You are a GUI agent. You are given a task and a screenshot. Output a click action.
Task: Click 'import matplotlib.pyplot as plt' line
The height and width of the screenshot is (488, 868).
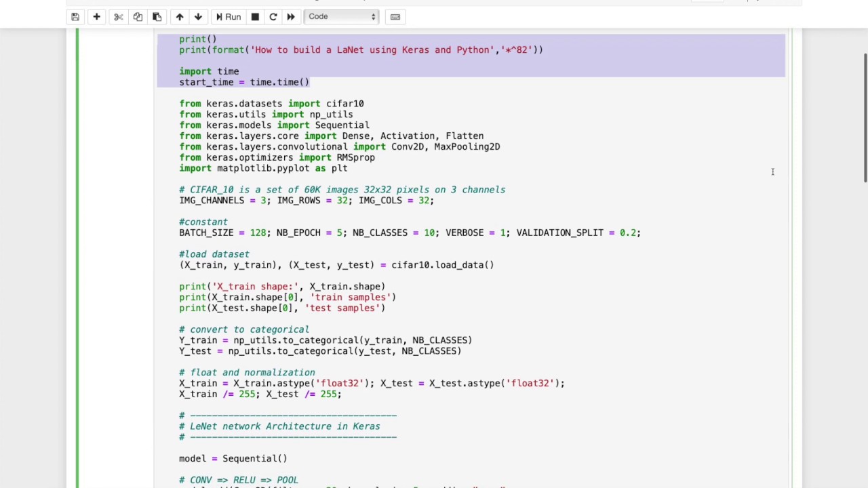coord(263,168)
